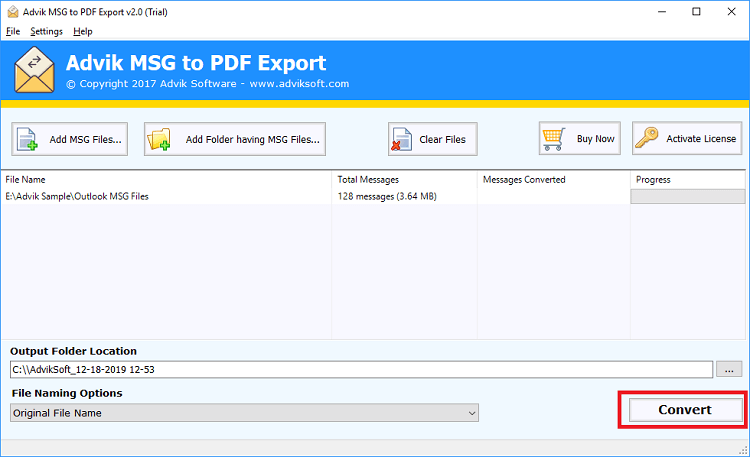Screen dimensions: 750x457
Task: Click the Add MSG Files... button label
Action: pos(86,140)
